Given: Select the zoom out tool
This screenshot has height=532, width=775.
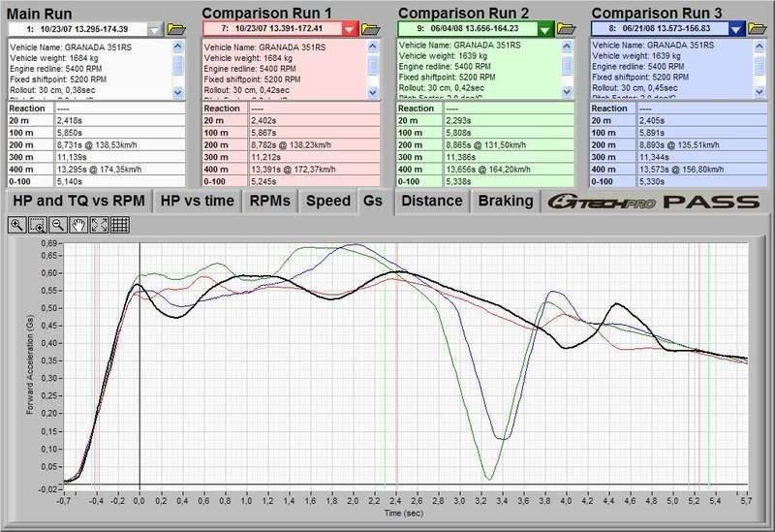Looking at the screenshot, I should pos(58,226).
